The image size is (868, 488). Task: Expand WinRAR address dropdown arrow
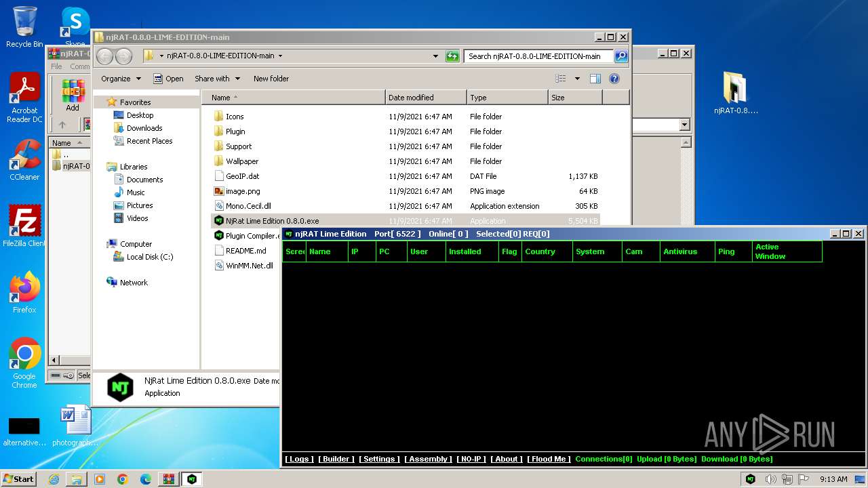[x=684, y=125]
